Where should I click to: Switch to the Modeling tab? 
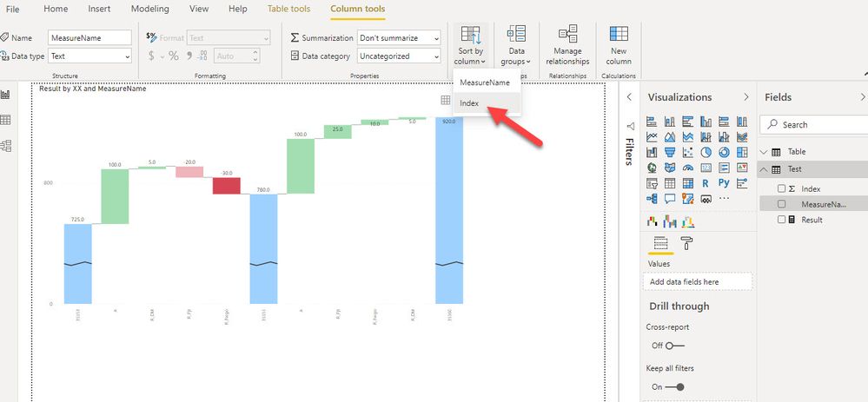150,9
